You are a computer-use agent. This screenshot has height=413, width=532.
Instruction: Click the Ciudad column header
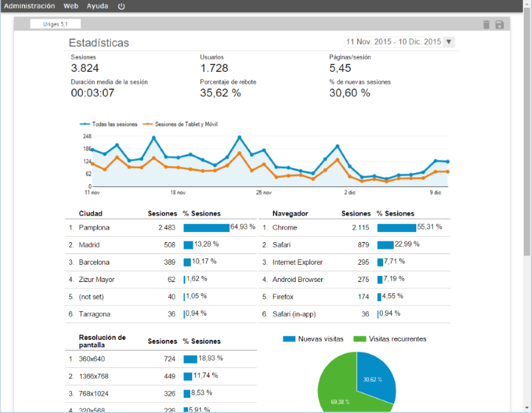pos(90,213)
